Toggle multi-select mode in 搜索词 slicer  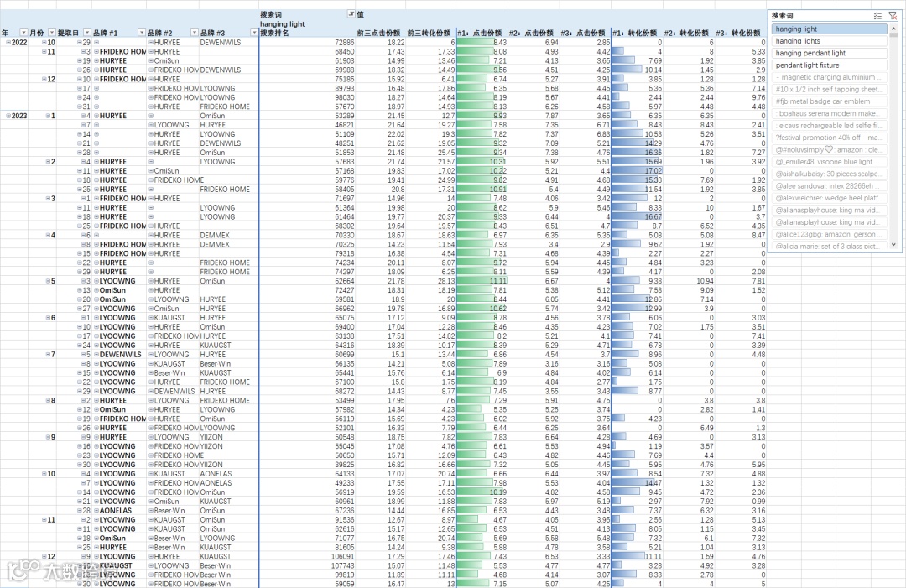877,16
